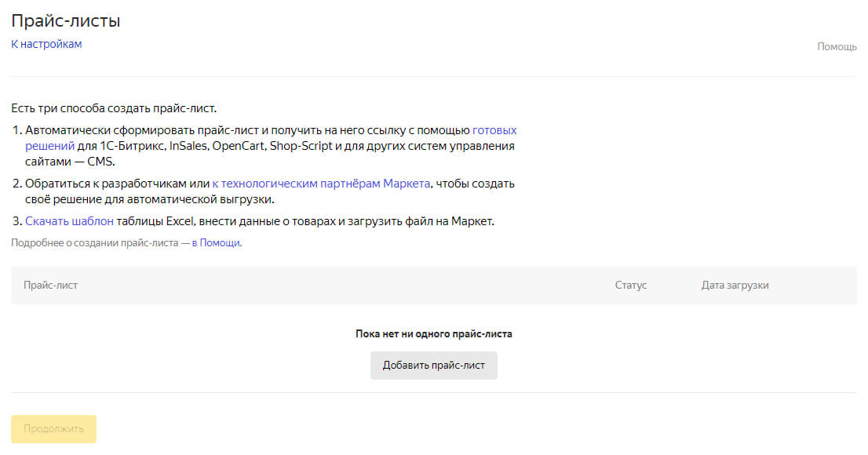Viewport: 868px width, 455px height.
Task: Click the Скачать шаблон link
Action: (x=69, y=221)
